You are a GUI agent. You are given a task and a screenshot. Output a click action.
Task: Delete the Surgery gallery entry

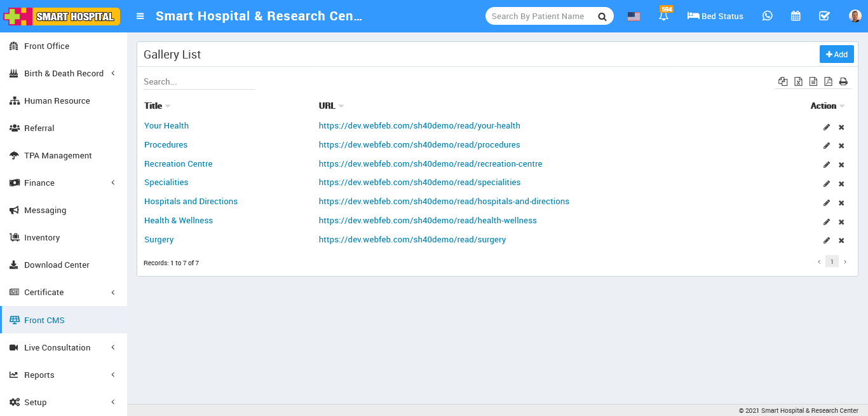[x=841, y=240]
